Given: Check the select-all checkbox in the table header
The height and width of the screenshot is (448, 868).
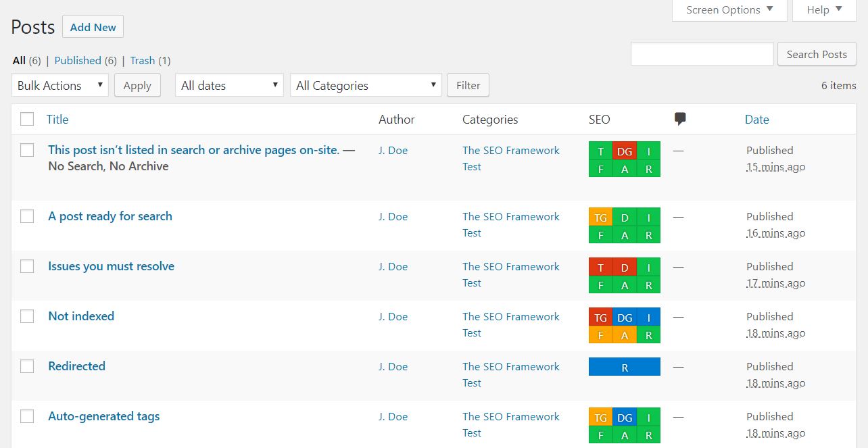Looking at the screenshot, I should [27, 119].
